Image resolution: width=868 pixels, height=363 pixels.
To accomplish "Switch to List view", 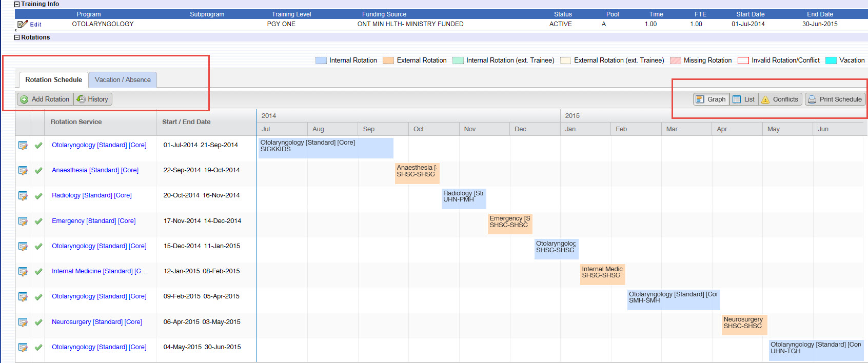I will click(x=744, y=99).
